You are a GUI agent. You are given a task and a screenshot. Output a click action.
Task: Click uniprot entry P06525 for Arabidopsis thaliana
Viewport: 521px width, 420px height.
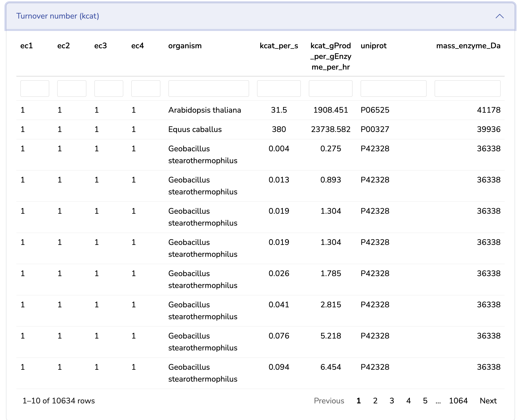(375, 110)
